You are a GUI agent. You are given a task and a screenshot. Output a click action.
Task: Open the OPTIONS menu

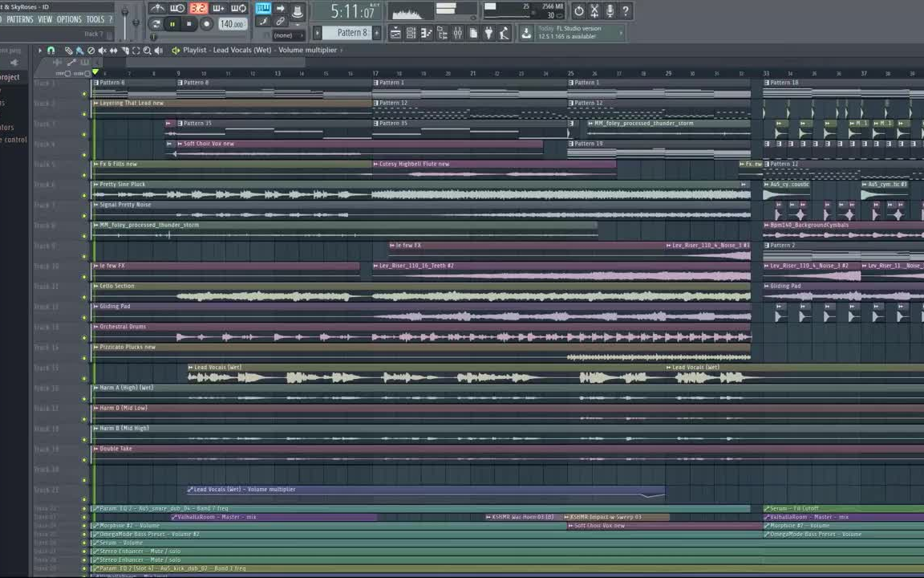point(69,19)
